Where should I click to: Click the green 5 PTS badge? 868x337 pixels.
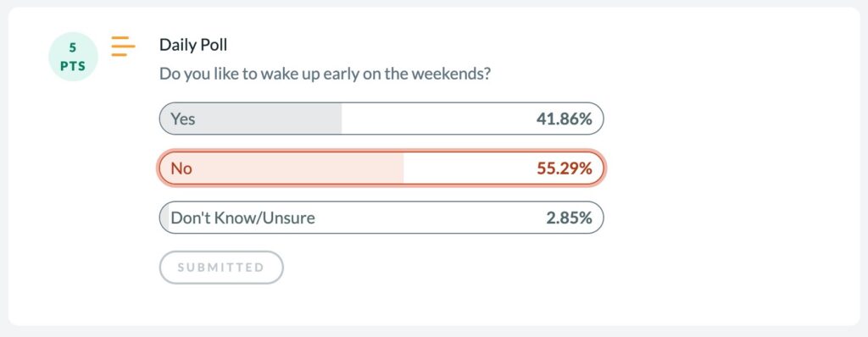pyautogui.click(x=73, y=57)
